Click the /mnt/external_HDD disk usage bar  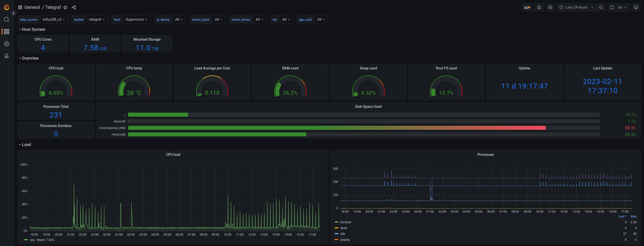(364, 128)
